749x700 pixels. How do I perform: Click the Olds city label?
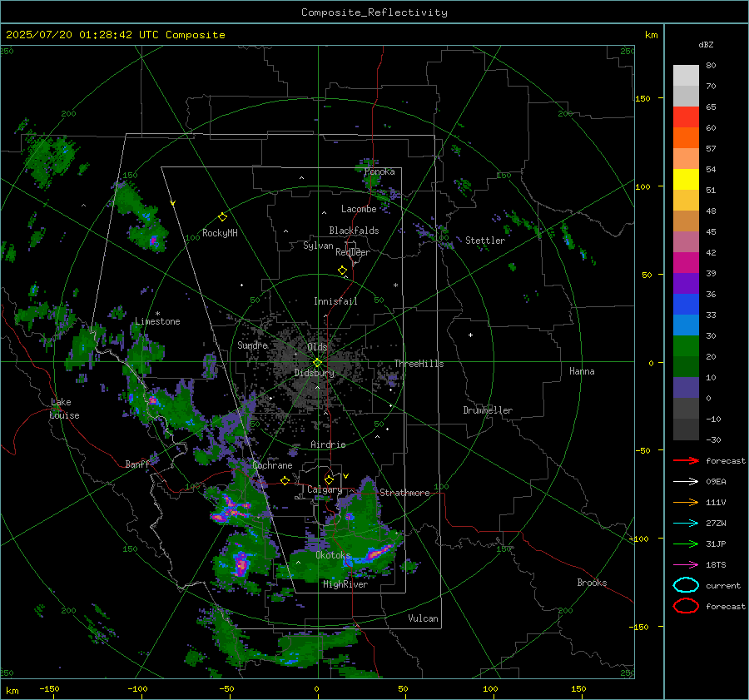(317, 347)
